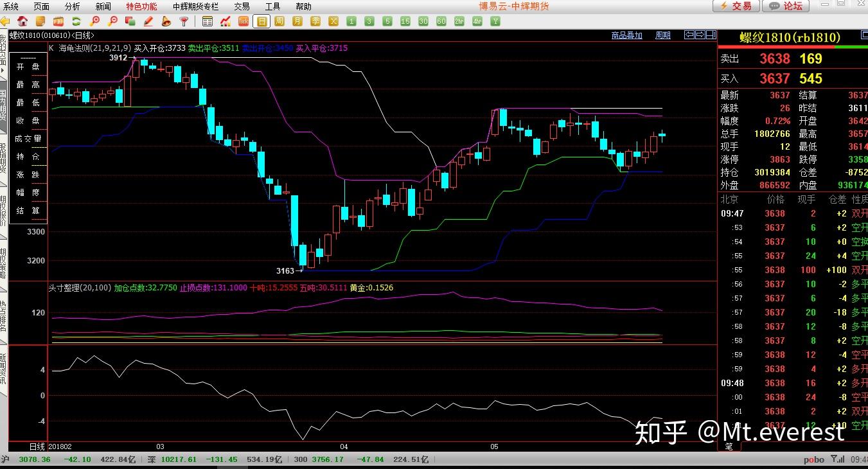Open the 周期 period dropdown link

click(x=662, y=35)
